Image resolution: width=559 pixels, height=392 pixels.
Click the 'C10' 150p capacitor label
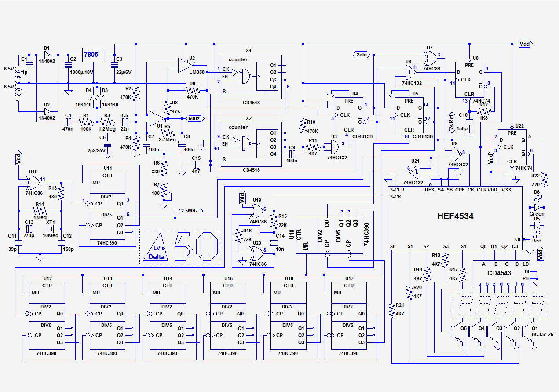(x=464, y=115)
